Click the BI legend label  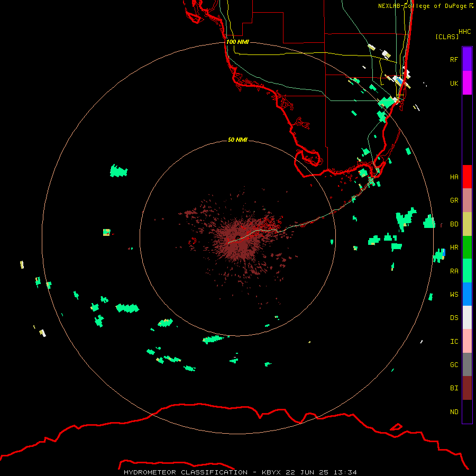454,388
